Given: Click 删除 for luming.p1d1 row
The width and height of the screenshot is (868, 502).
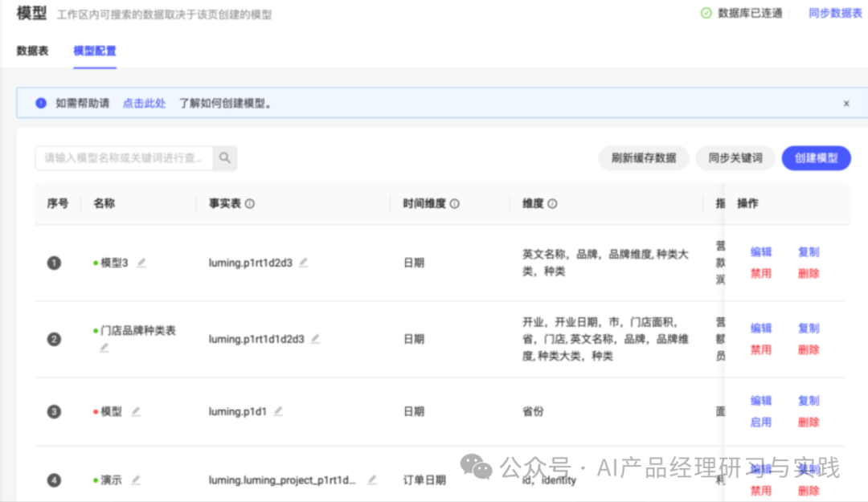Looking at the screenshot, I should [809, 422].
